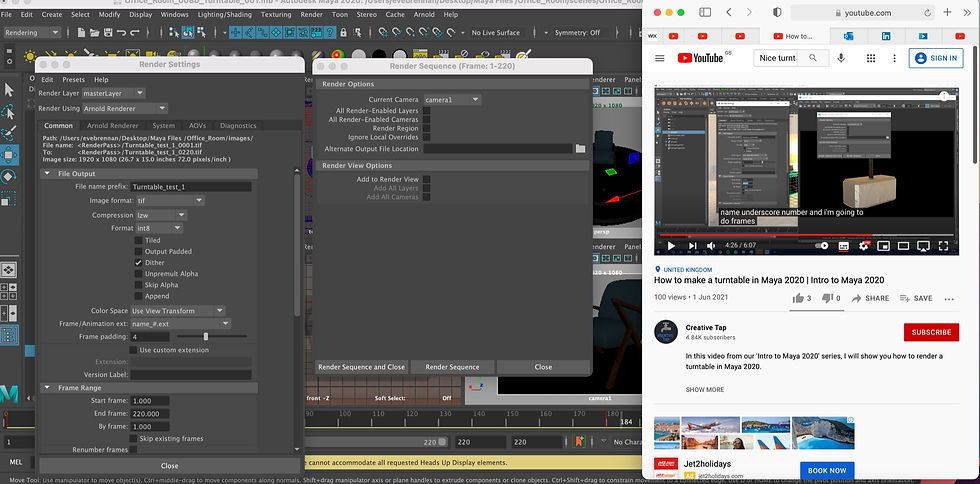Screen dimensions: 980x484
Task: Open the Lighting/Shading menu
Action: tap(222, 14)
